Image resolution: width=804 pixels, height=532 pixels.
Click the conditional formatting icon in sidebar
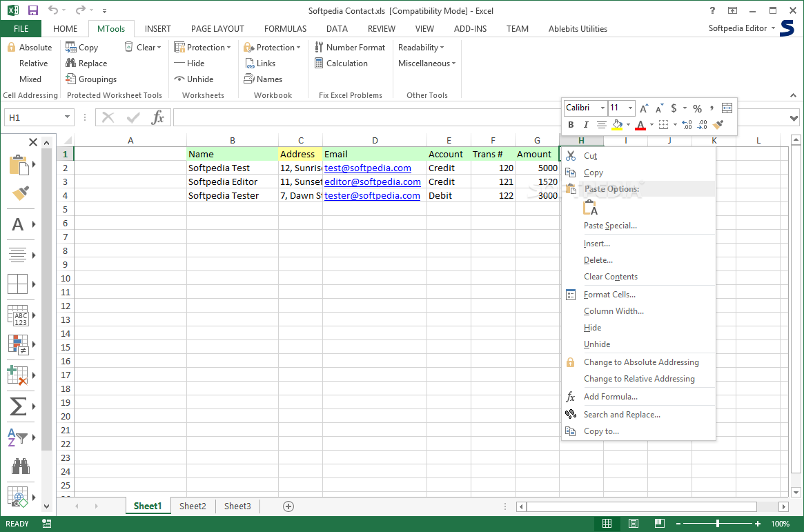(17, 344)
